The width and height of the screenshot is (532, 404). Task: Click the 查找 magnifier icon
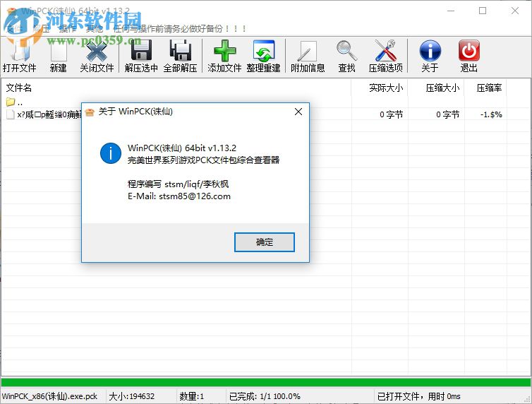pos(346,51)
